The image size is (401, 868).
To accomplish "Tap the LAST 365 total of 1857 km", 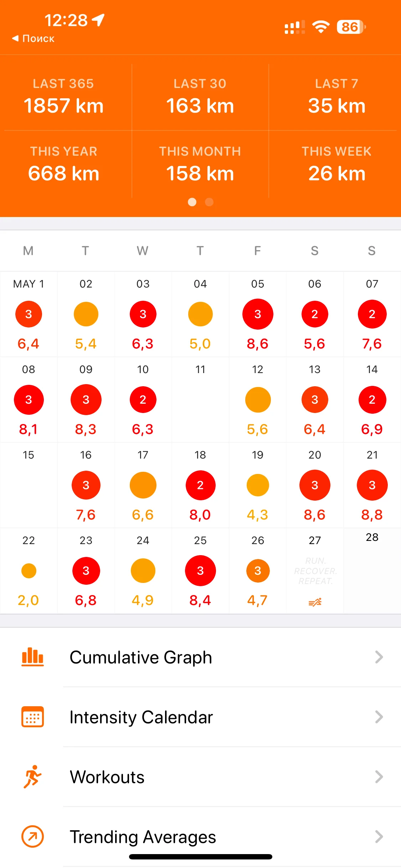I will (x=63, y=106).
